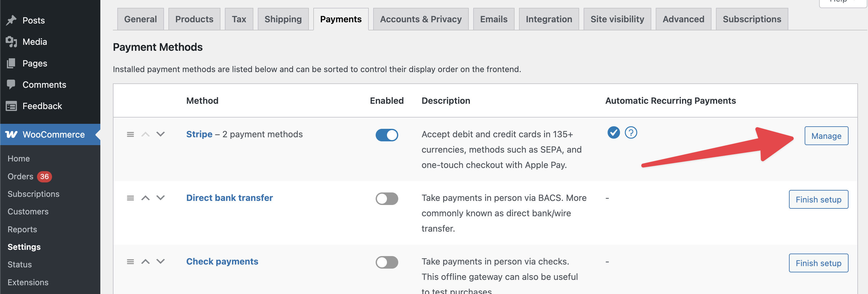
Task: Click the Pages icon in sidebar
Action: tap(11, 63)
